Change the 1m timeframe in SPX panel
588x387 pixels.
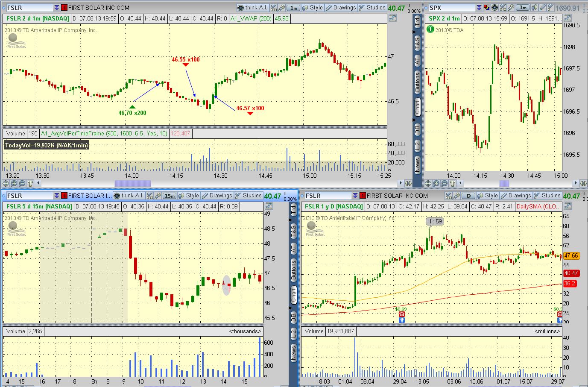(x=523, y=8)
